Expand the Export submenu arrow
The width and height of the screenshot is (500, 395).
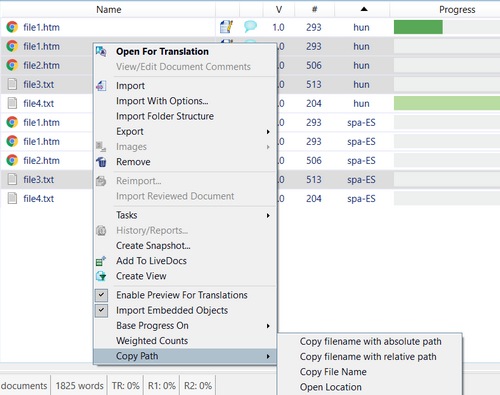tap(268, 132)
